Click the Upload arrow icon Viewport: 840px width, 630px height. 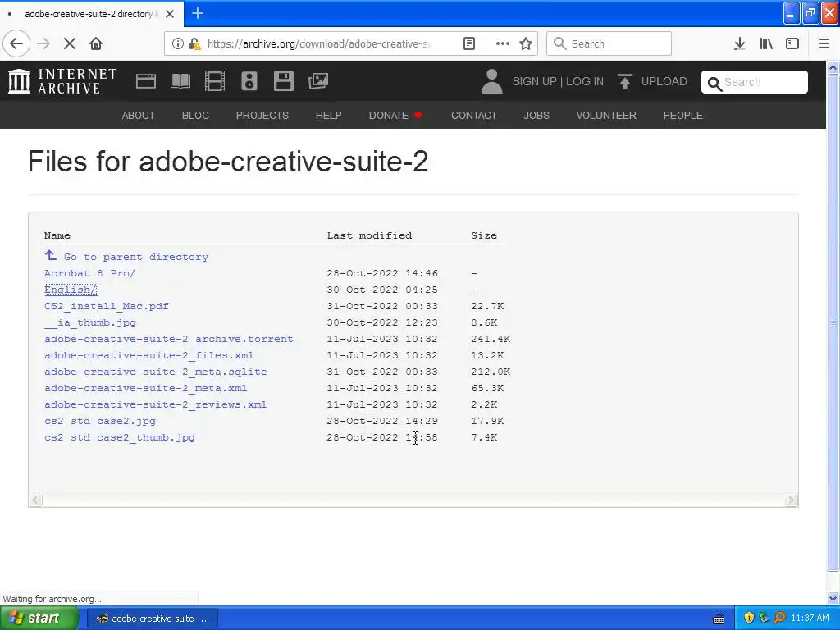pos(624,81)
